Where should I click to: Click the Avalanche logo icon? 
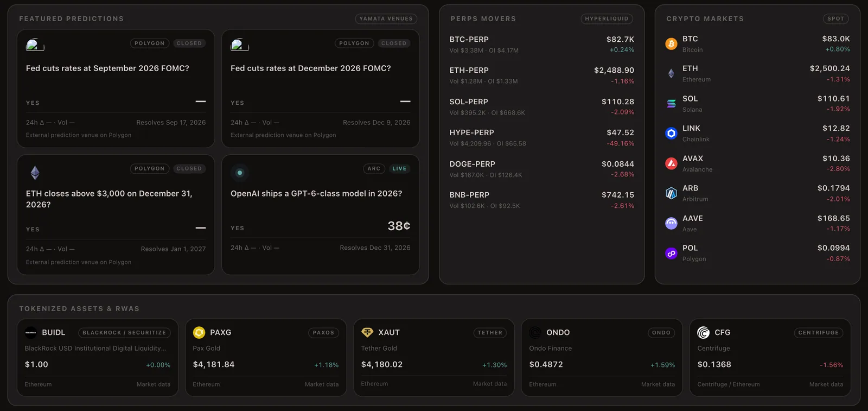pyautogui.click(x=671, y=163)
